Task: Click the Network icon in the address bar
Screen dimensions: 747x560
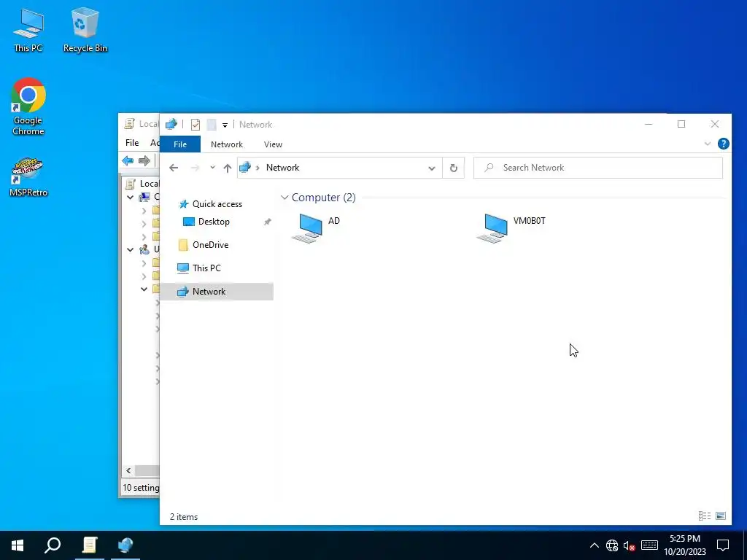Action: click(245, 168)
